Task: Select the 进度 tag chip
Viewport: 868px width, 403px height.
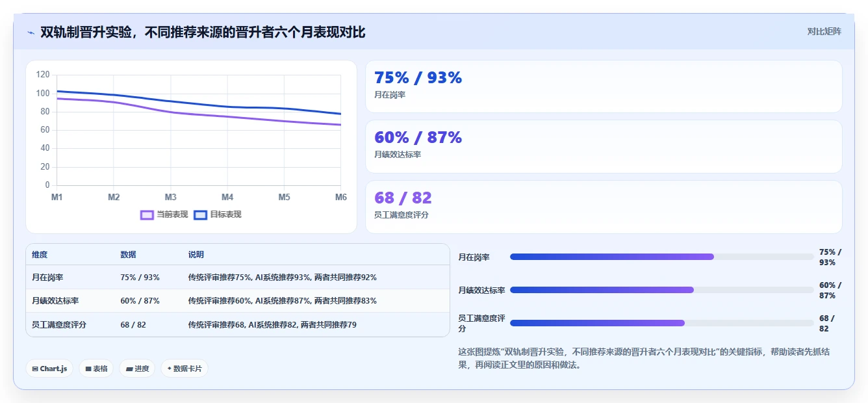Action: pyautogui.click(x=137, y=369)
